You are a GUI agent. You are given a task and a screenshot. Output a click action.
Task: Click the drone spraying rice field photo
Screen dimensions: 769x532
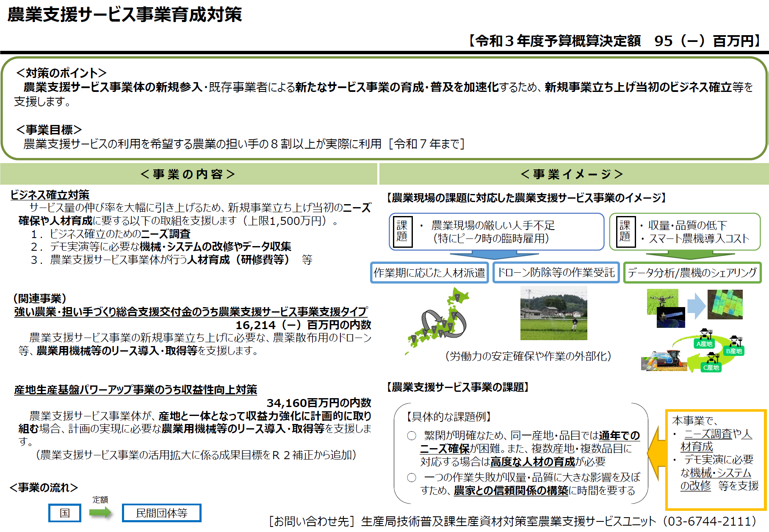tap(553, 313)
